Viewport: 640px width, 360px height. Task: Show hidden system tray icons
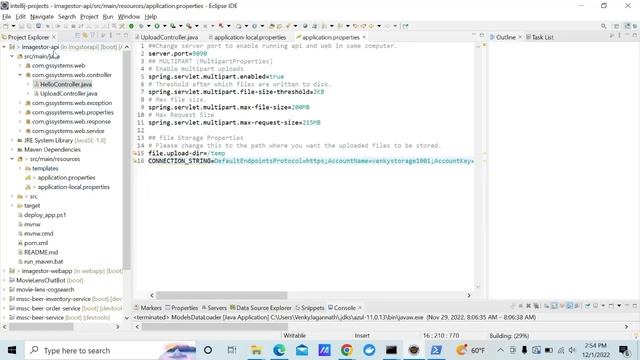click(x=500, y=350)
